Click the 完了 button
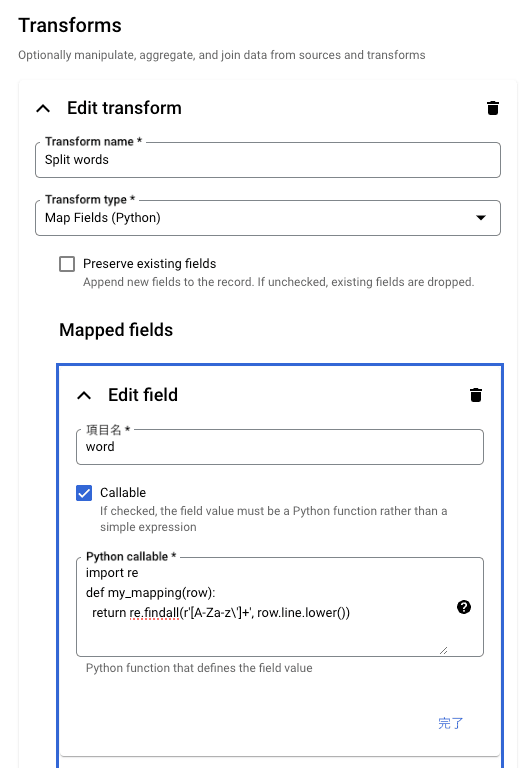Viewport: 528px width, 768px height. click(x=450, y=723)
